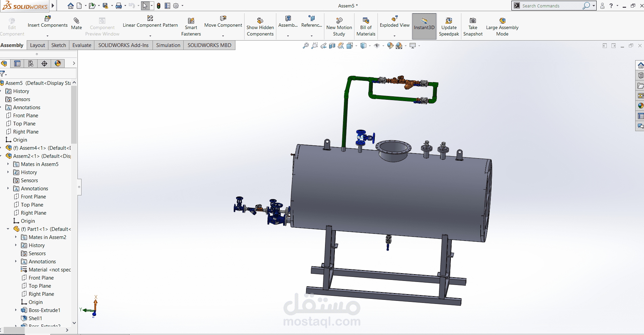Click the SOLIDWORKS menu expand arrow
Screen dimensions: 644x335
coord(53,6)
